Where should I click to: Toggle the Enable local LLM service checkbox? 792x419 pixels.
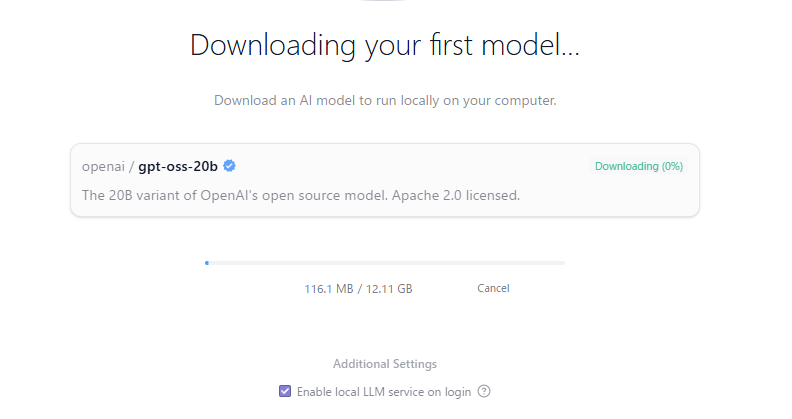[x=285, y=391]
